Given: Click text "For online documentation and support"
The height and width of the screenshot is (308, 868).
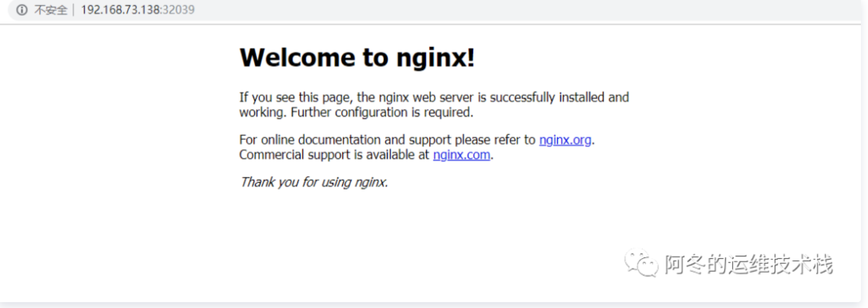Looking at the screenshot, I should pos(346,140).
